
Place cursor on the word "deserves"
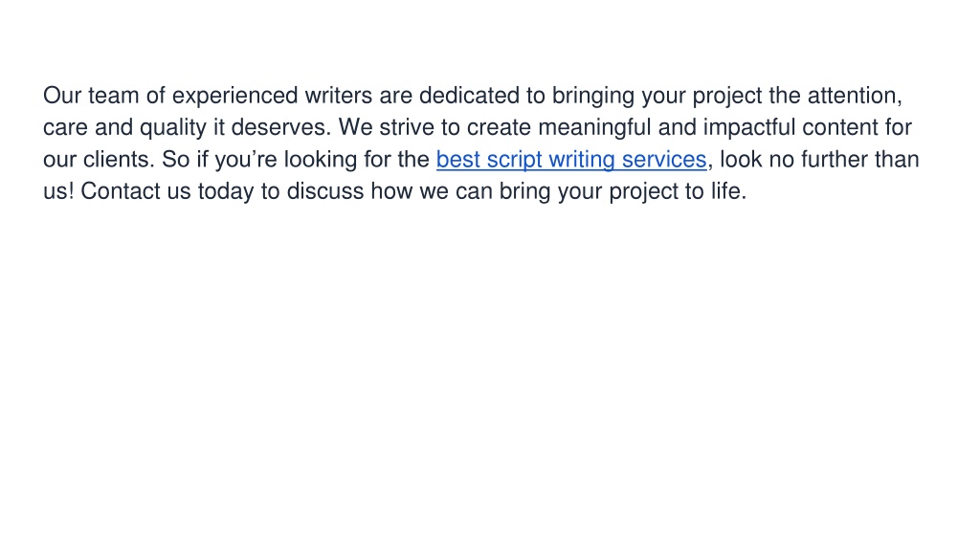pyautogui.click(x=278, y=127)
